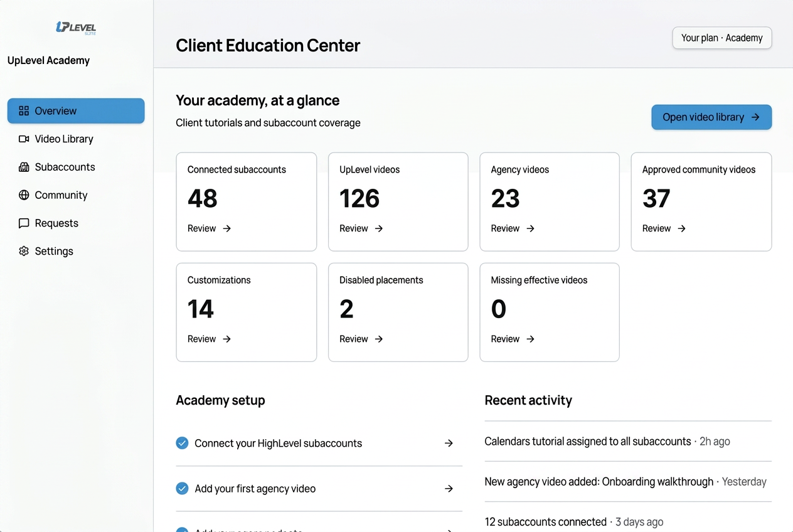Click Review link in Agency videos card
This screenshot has height=532, width=793.
[513, 228]
